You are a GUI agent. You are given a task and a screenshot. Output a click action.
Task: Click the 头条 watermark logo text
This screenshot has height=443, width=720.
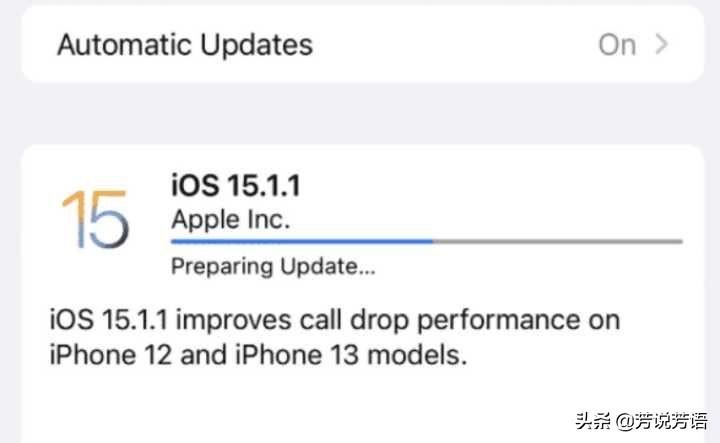(x=593, y=421)
